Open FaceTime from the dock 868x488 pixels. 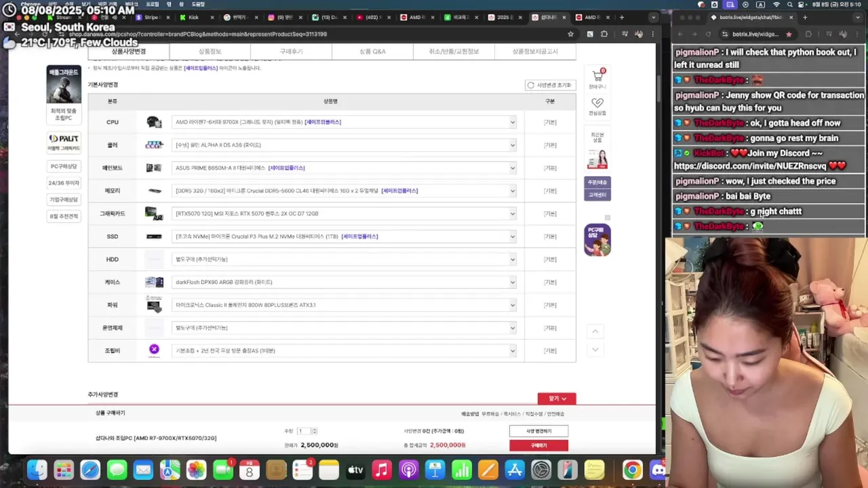(223, 470)
